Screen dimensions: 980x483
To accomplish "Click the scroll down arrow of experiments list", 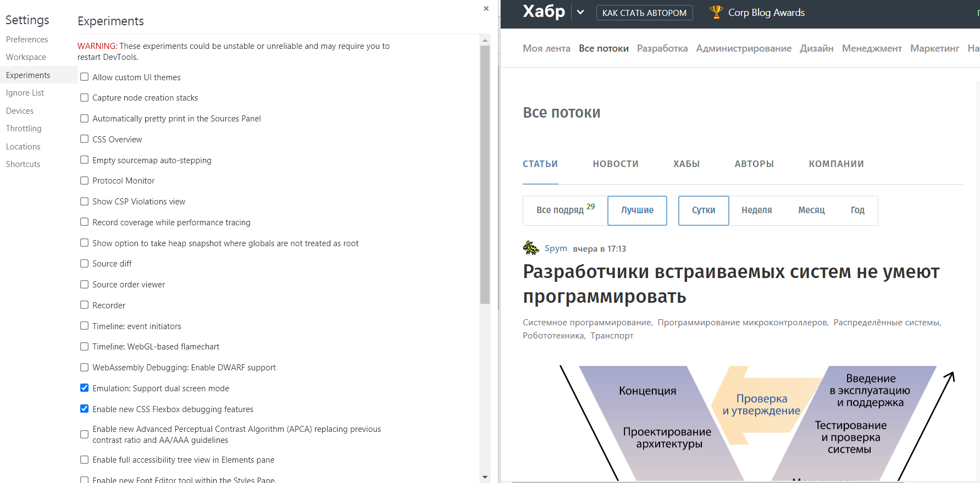I will point(485,477).
